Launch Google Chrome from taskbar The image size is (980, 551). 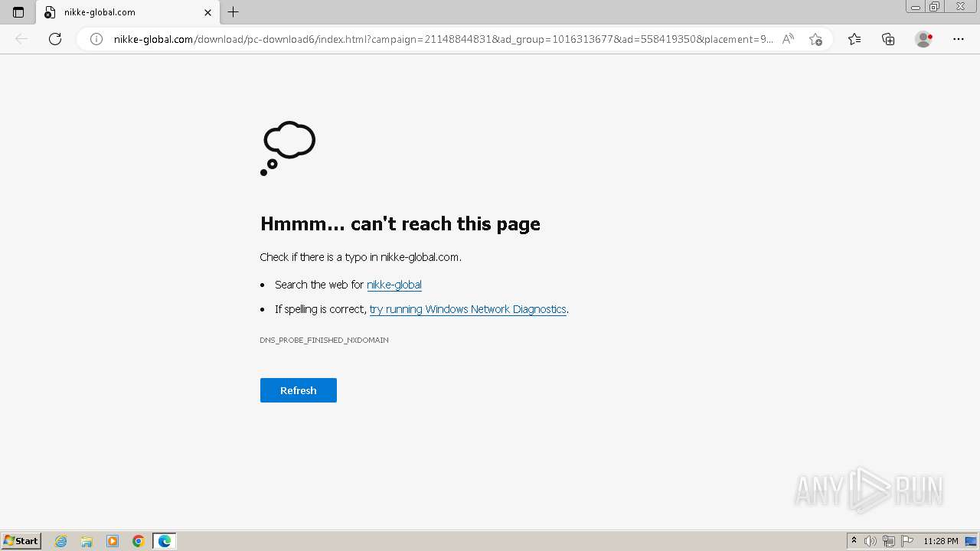pyautogui.click(x=139, y=541)
